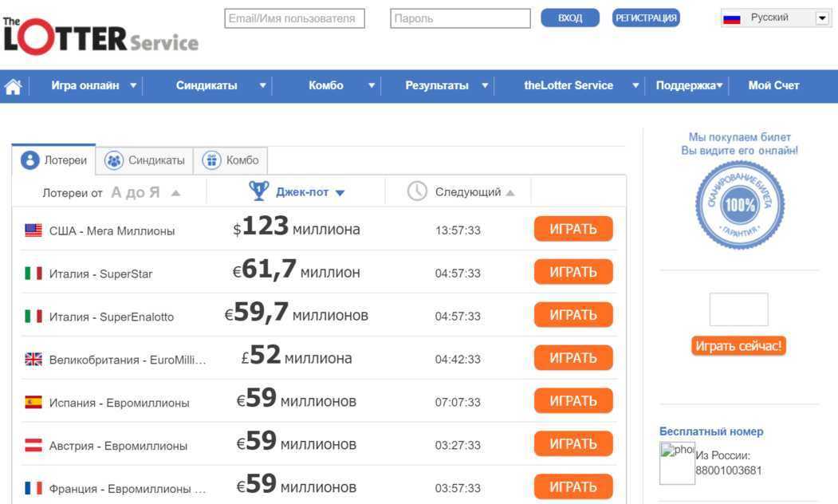Expand the Игра онлайн menu arrow

pyautogui.click(x=133, y=85)
